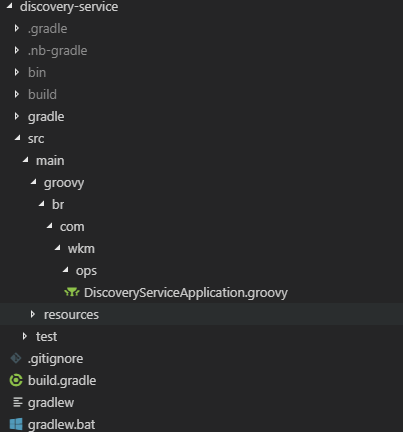Click the text-file icon beside gradlew
This screenshot has width=403, height=432.
click(x=18, y=402)
